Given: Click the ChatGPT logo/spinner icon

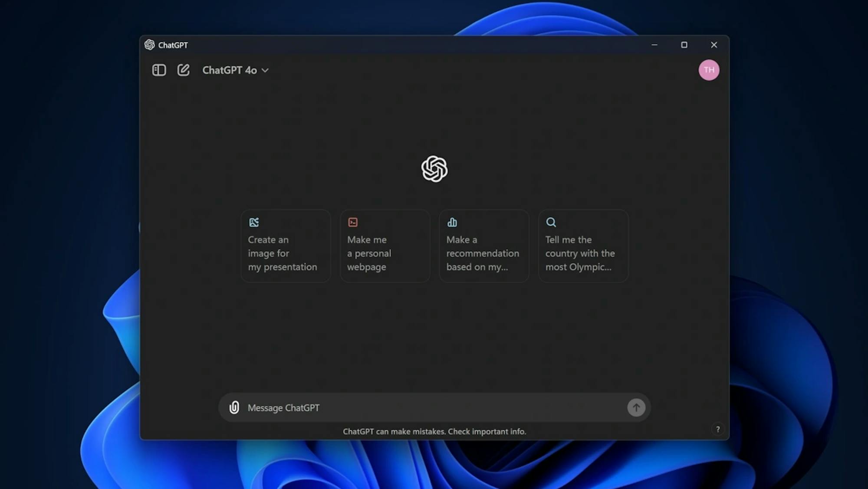Looking at the screenshot, I should tap(434, 168).
